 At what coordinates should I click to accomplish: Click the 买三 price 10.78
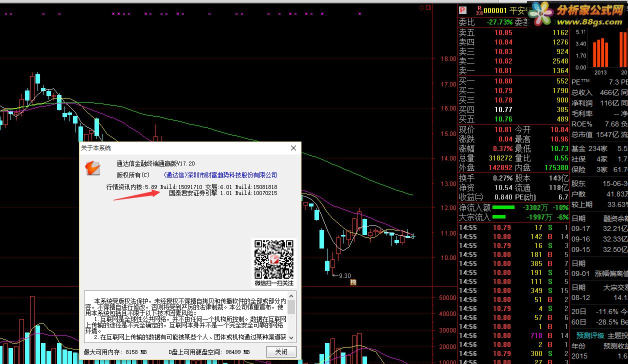pyautogui.click(x=503, y=100)
